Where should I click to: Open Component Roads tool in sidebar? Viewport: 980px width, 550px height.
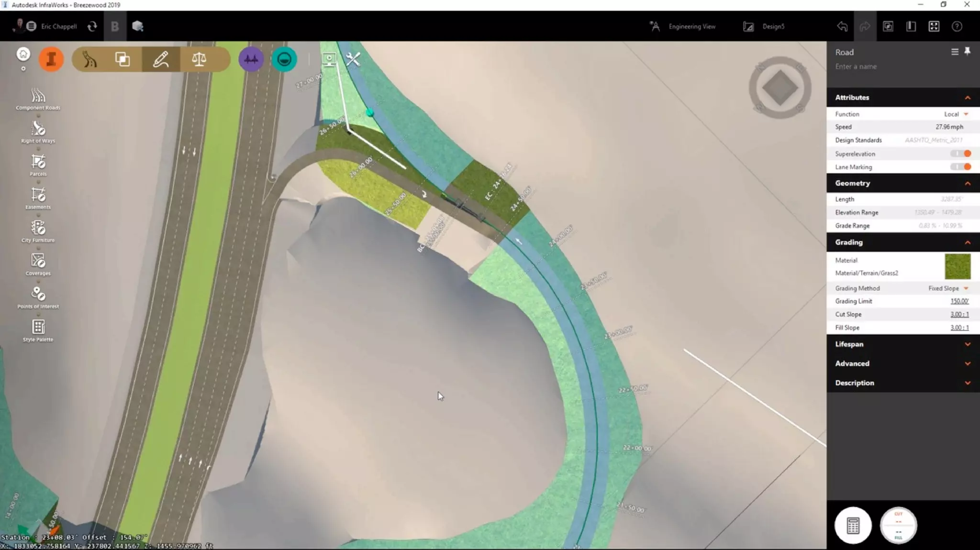pos(38,99)
